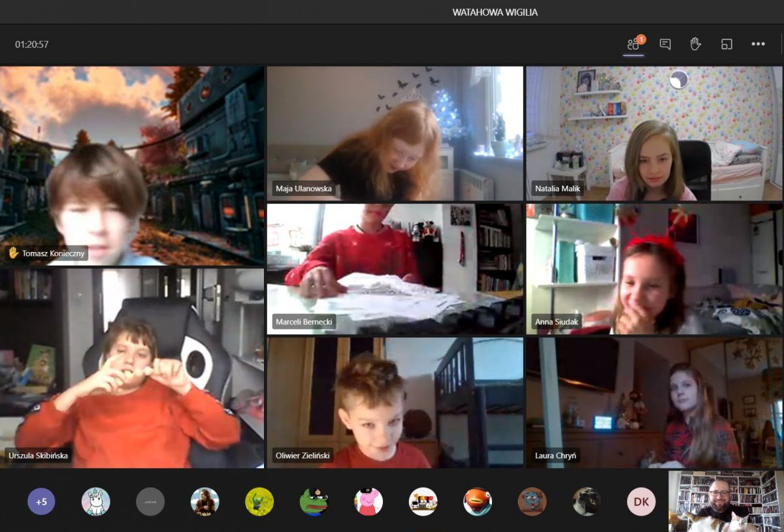Image resolution: width=784 pixels, height=532 pixels.
Task: Click the long-haired woman photo avatar
Action: pos(204,502)
